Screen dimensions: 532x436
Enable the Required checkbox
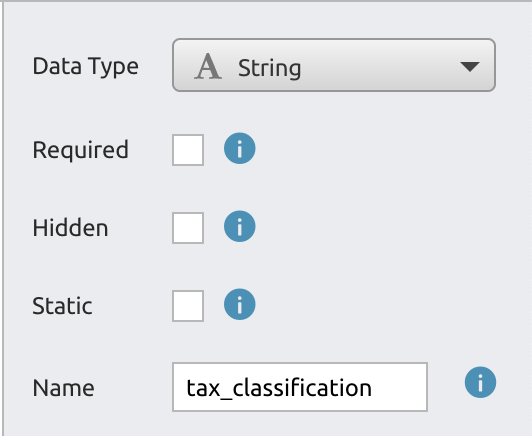(188, 150)
